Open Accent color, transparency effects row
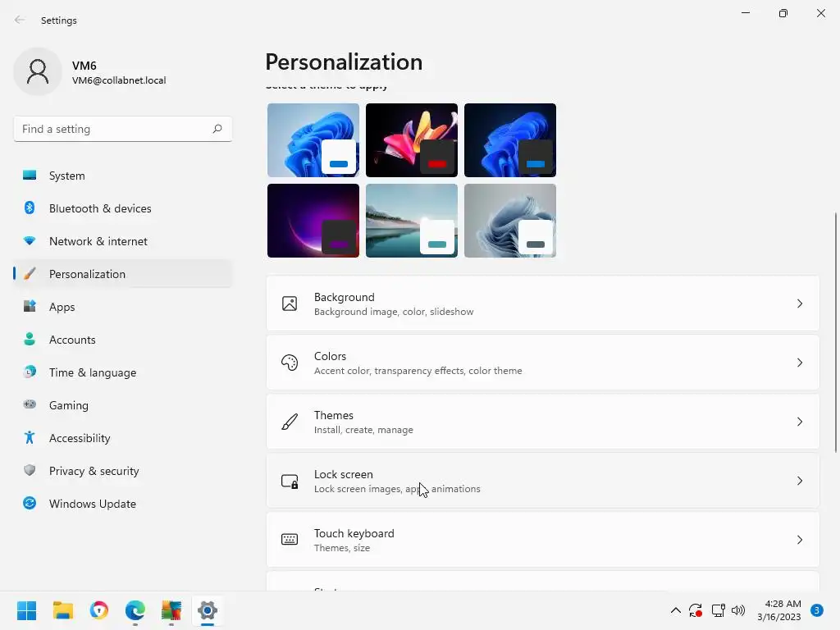 [543, 363]
